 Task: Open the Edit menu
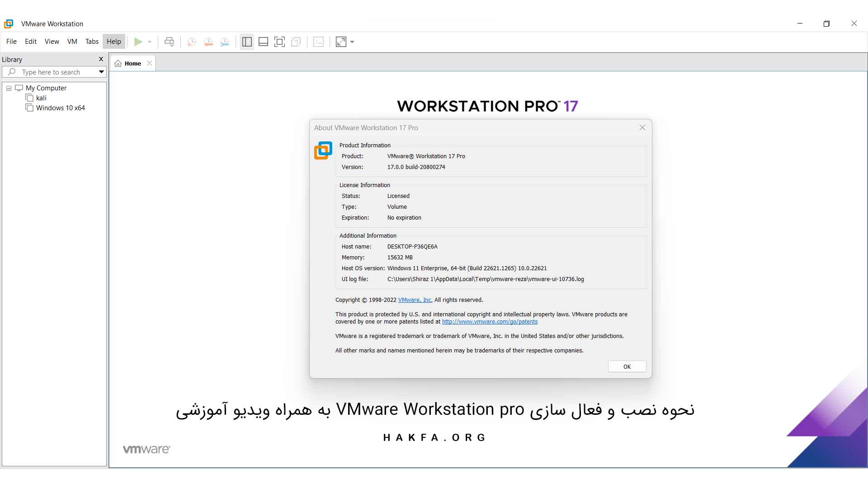[x=31, y=42]
